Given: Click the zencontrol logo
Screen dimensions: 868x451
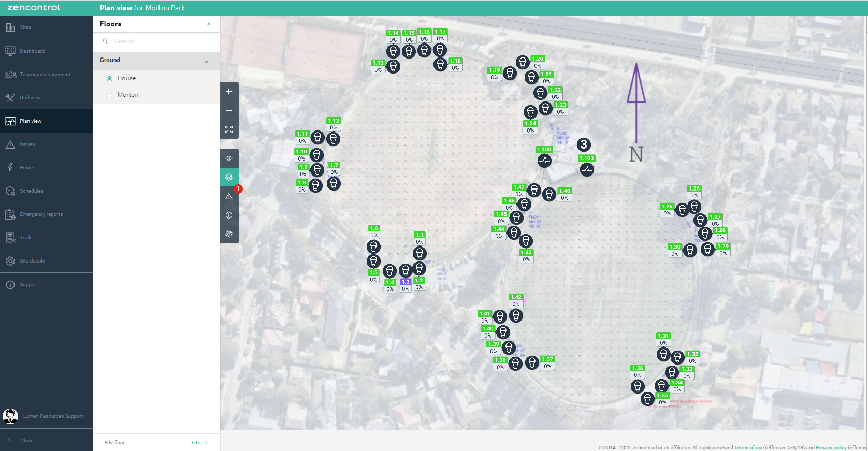Looking at the screenshot, I should (34, 8).
